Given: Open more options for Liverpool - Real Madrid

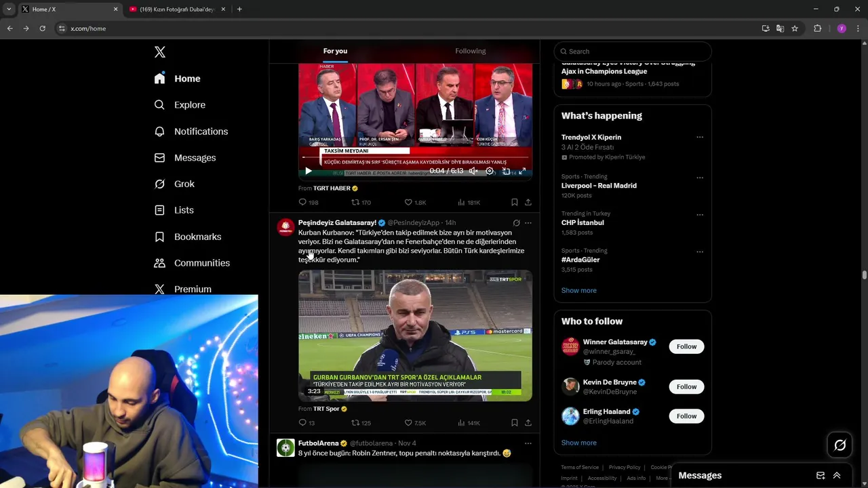Looking at the screenshot, I should [x=700, y=178].
